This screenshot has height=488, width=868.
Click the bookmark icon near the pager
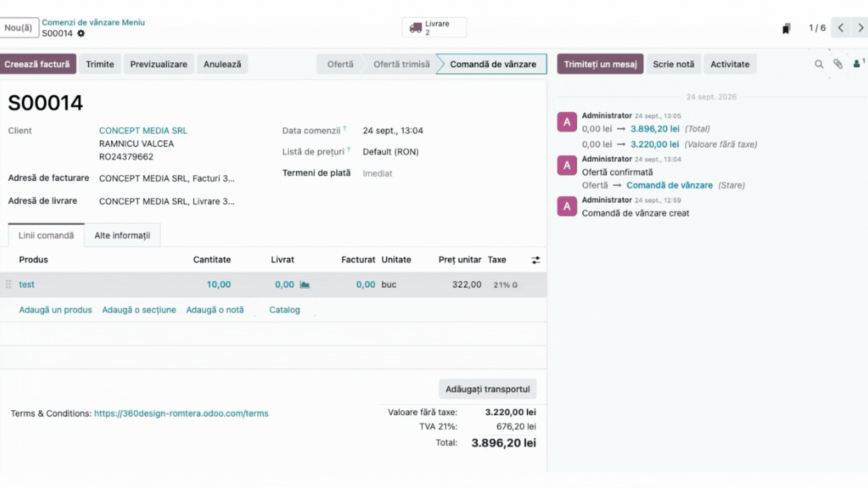tap(786, 28)
